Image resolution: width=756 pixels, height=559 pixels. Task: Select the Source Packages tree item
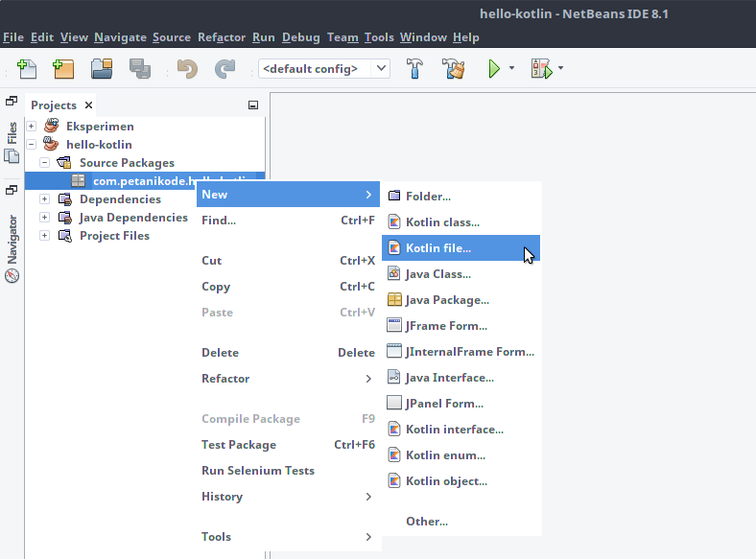[x=127, y=163]
